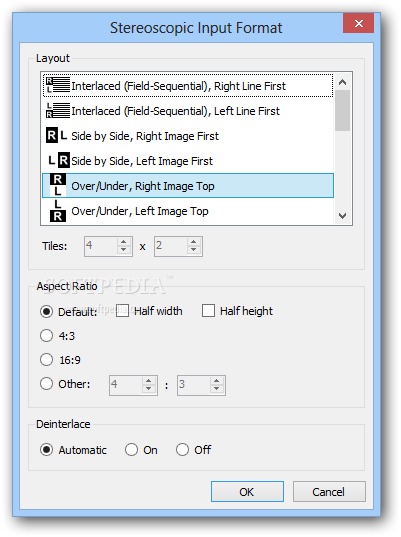Confirm with the OK button

(x=247, y=491)
